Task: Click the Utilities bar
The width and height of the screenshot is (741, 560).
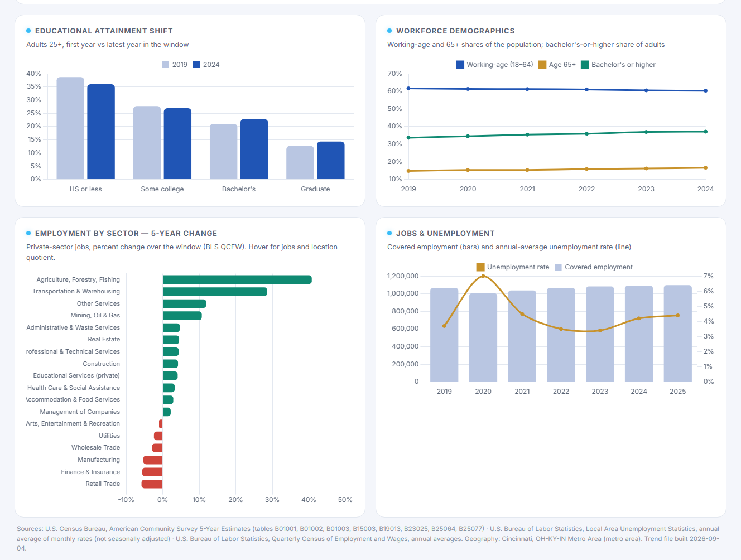Action: 158,436
